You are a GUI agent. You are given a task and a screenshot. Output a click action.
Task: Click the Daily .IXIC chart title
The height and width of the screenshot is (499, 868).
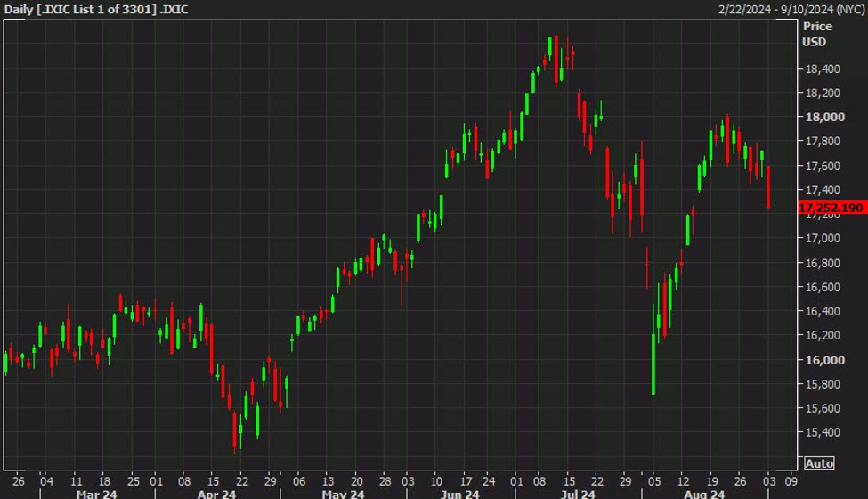pyautogui.click(x=99, y=9)
